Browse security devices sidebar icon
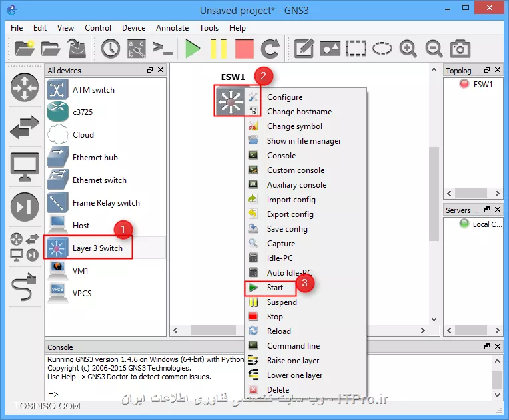The image size is (509, 420). pyautogui.click(x=25, y=206)
